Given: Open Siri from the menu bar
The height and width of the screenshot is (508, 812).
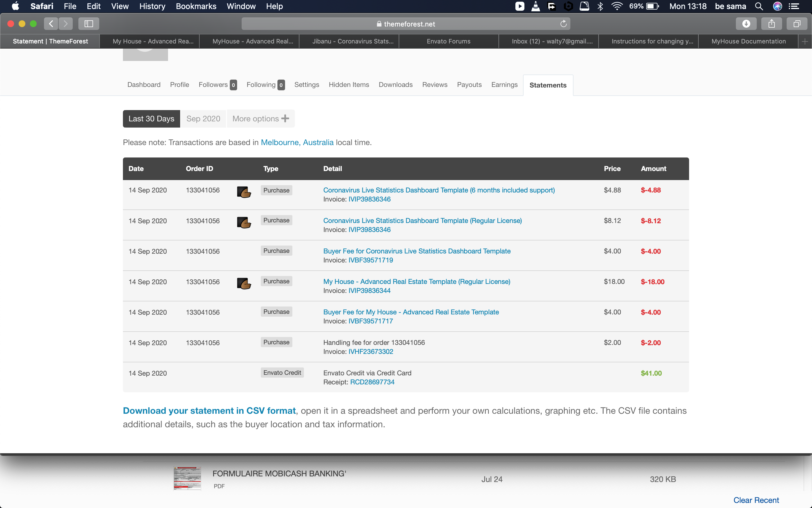Looking at the screenshot, I should [x=777, y=6].
